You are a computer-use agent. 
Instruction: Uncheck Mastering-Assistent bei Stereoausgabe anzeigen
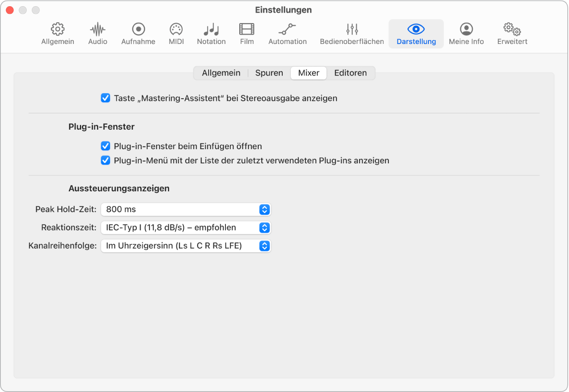(x=106, y=98)
